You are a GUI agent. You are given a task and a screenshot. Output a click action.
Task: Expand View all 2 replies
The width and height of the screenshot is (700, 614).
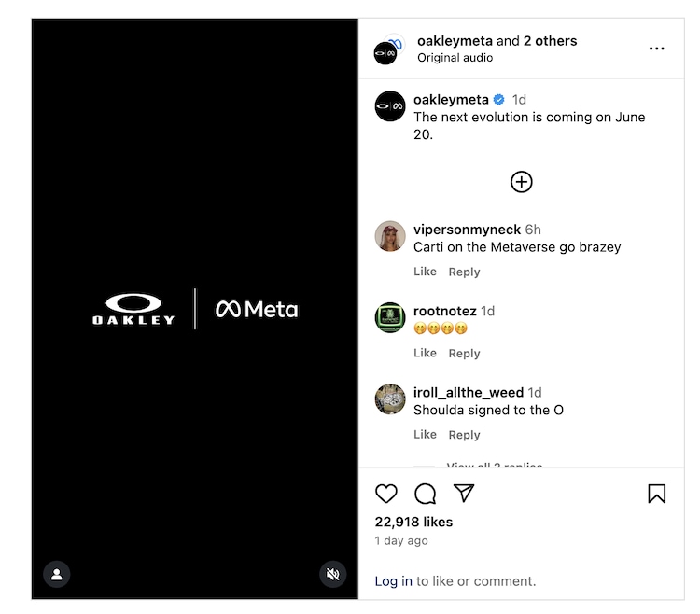tap(494, 465)
